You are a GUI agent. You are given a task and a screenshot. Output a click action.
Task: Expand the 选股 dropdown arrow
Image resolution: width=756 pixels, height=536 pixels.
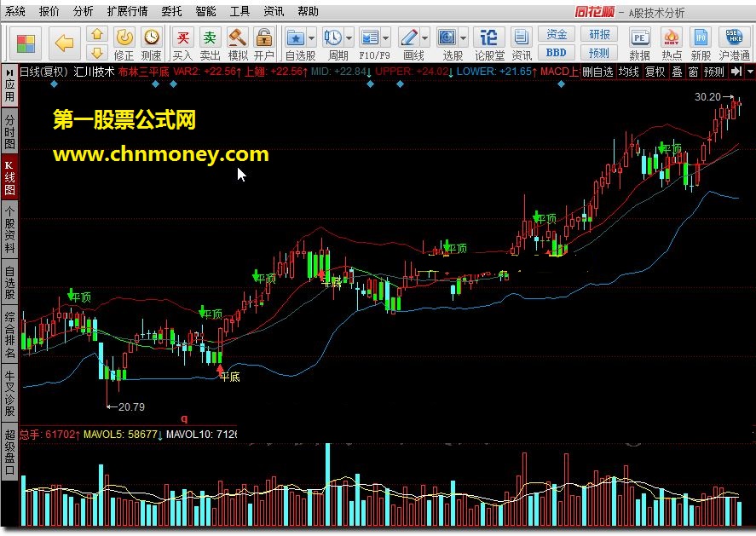(464, 38)
